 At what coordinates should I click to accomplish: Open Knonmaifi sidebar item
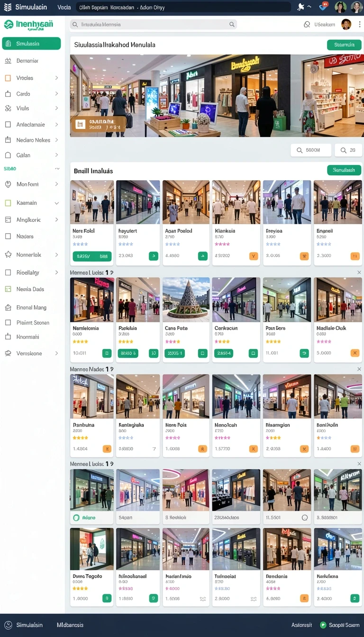pos(27,337)
